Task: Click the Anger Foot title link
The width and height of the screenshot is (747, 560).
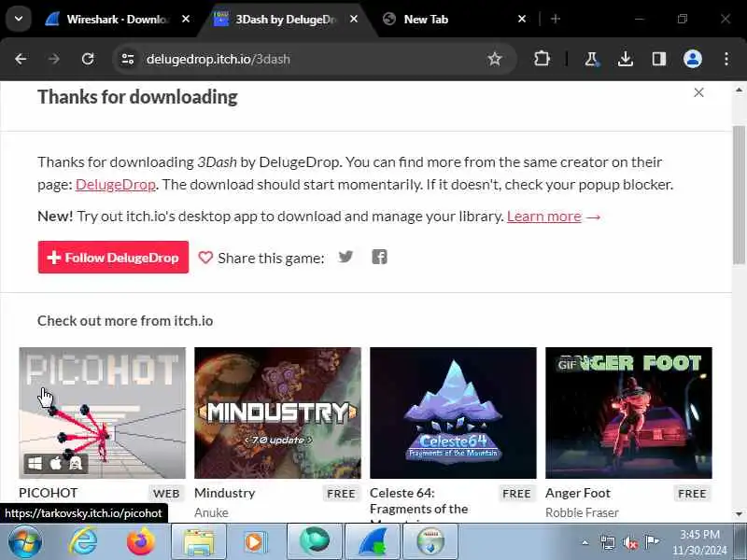Action: 577,493
